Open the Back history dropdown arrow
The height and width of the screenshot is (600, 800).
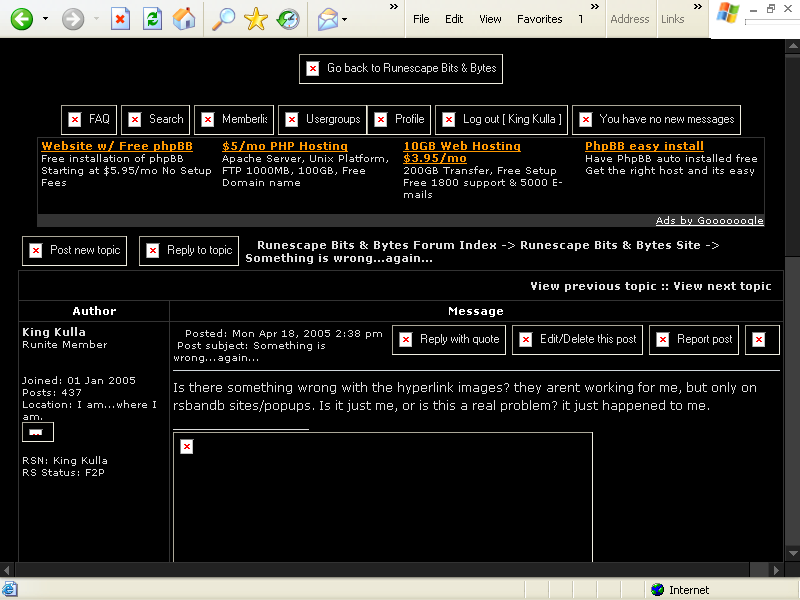click(x=45, y=19)
